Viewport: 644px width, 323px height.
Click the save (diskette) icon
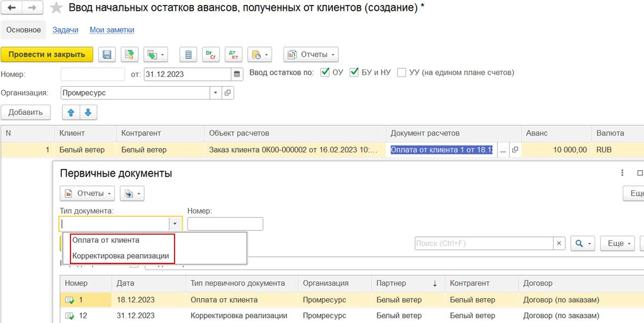[x=107, y=55]
